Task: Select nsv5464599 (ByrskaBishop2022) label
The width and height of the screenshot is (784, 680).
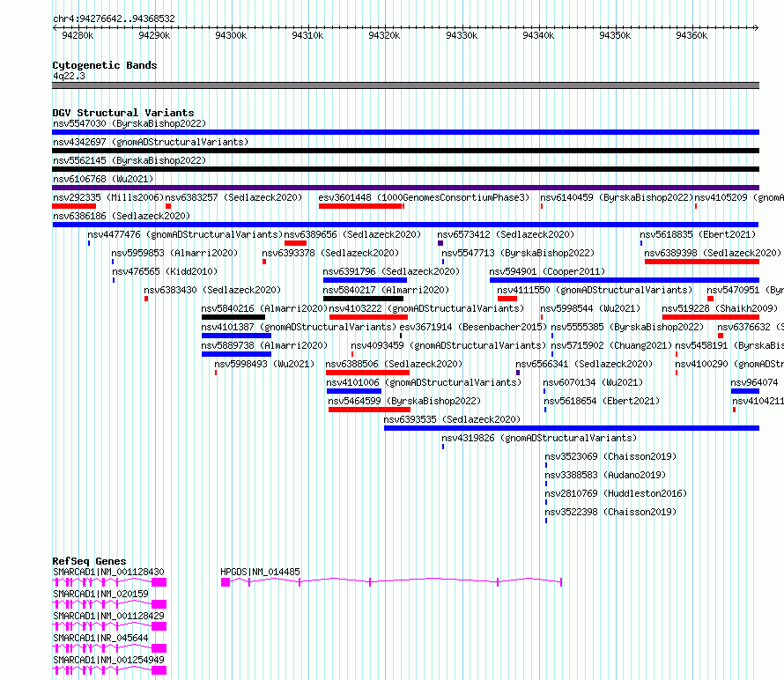Action: point(404,401)
